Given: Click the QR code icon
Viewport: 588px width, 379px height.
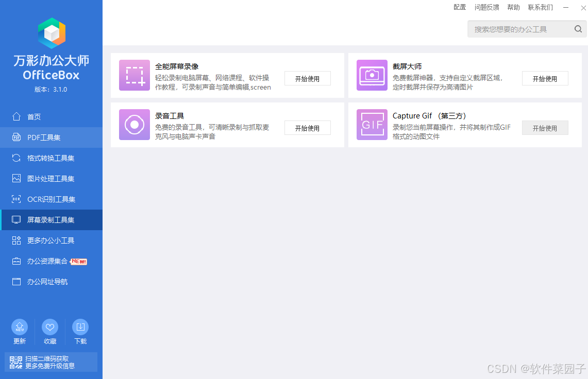Looking at the screenshot, I should (x=16, y=362).
